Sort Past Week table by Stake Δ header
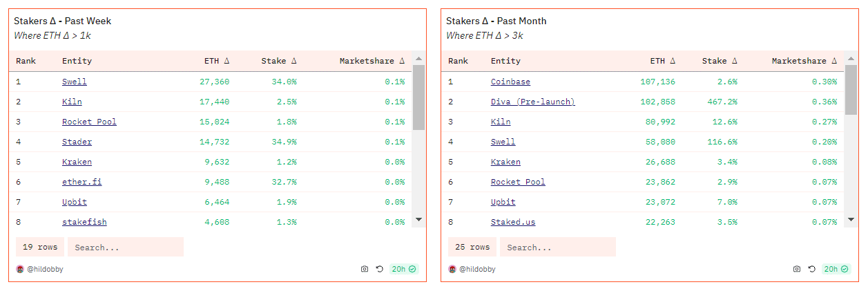 [x=278, y=61]
